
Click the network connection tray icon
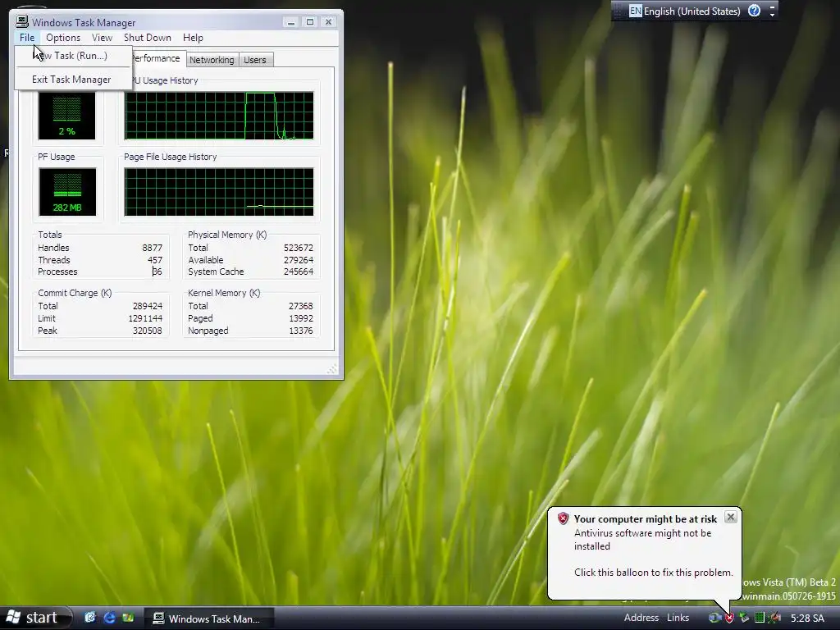click(714, 618)
